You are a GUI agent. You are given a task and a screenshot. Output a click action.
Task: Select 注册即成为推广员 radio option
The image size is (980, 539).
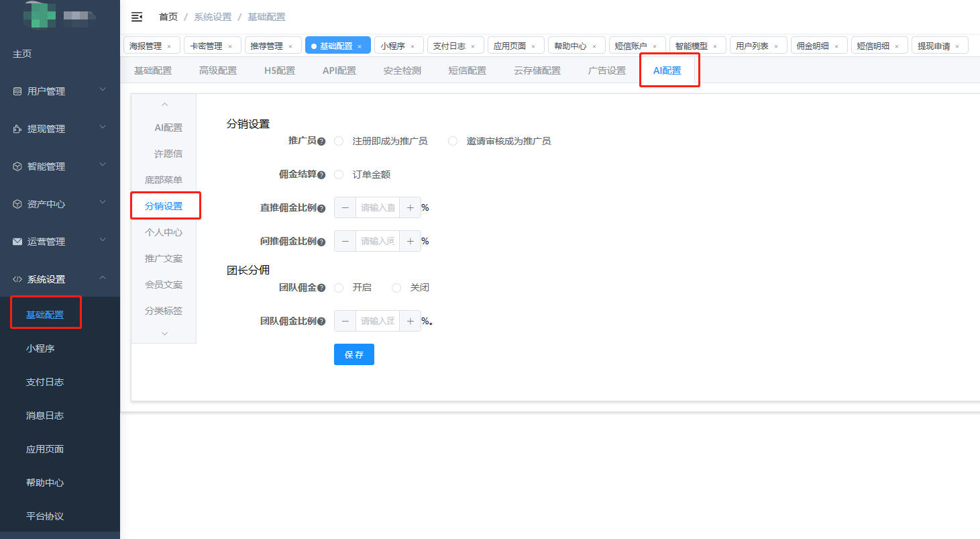tap(339, 141)
